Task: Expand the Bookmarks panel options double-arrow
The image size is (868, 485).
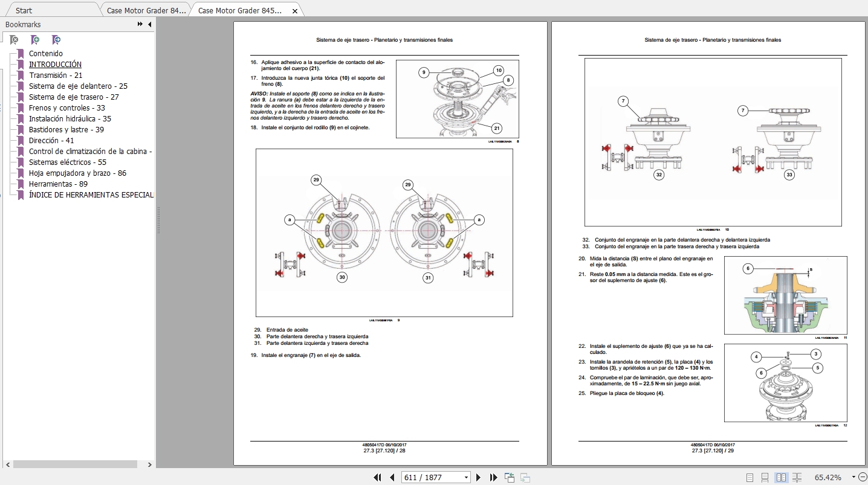Action: pyautogui.click(x=140, y=24)
